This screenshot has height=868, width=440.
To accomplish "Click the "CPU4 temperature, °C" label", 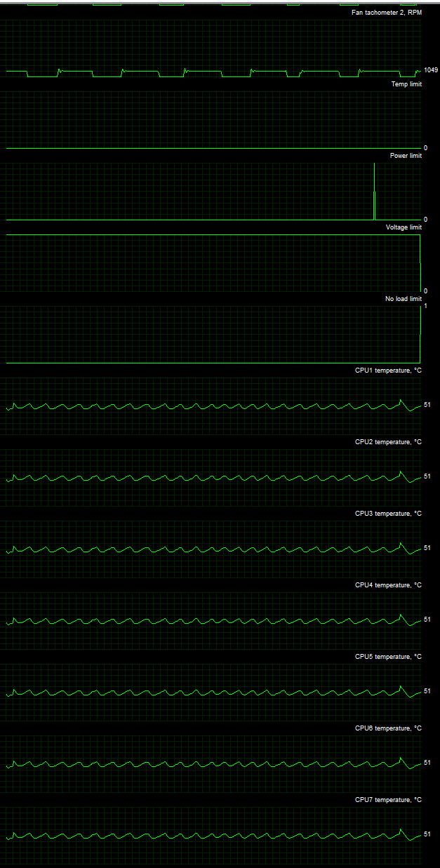I will (x=388, y=585).
